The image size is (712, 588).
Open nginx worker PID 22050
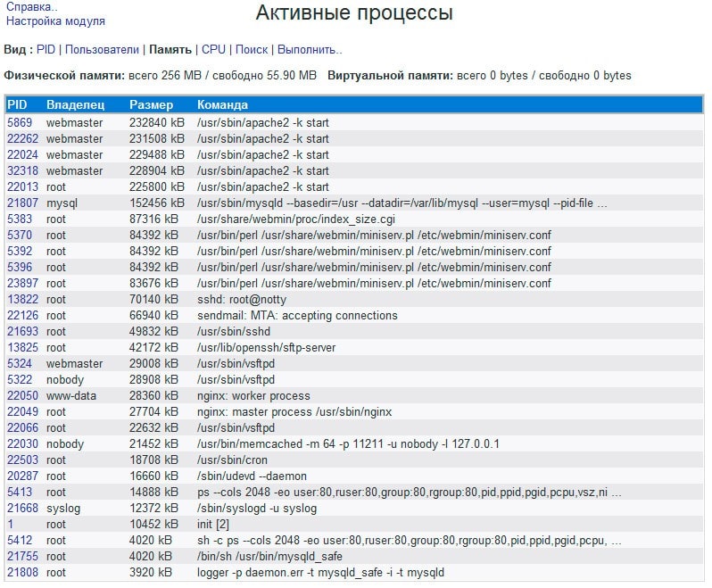(x=22, y=395)
